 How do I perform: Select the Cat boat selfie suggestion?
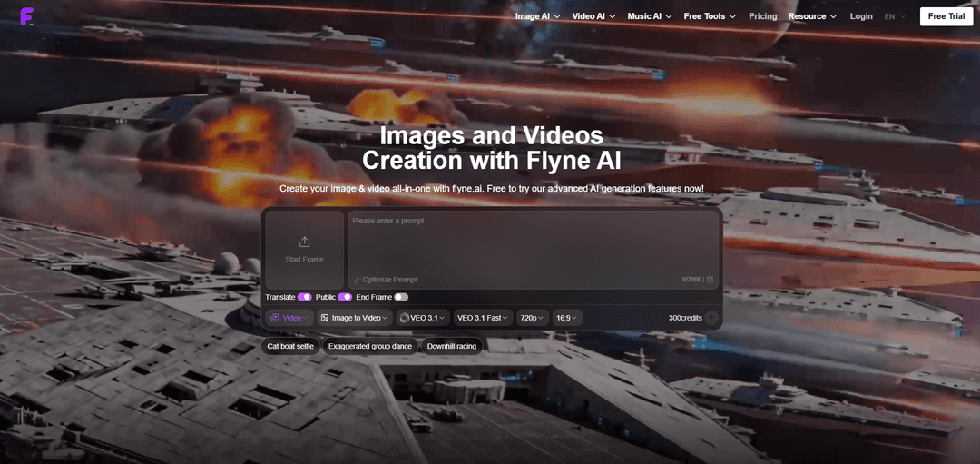click(x=290, y=346)
